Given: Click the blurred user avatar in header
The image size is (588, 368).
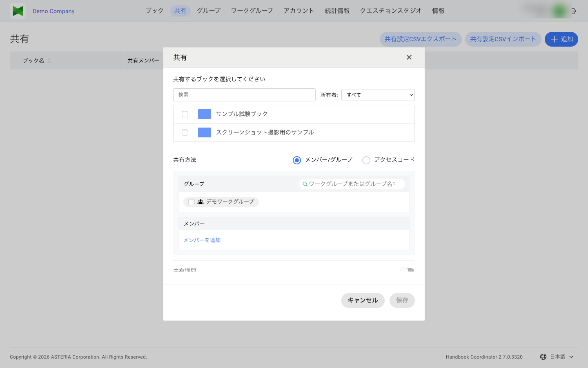Looking at the screenshot, I should click(559, 11).
